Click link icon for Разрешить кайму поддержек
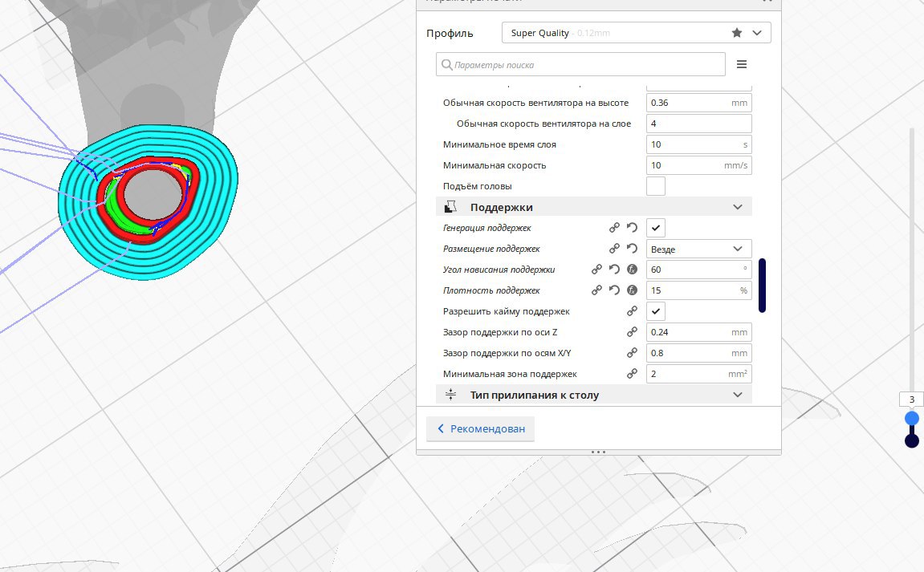Viewport: 924px width, 572px height. click(x=632, y=311)
